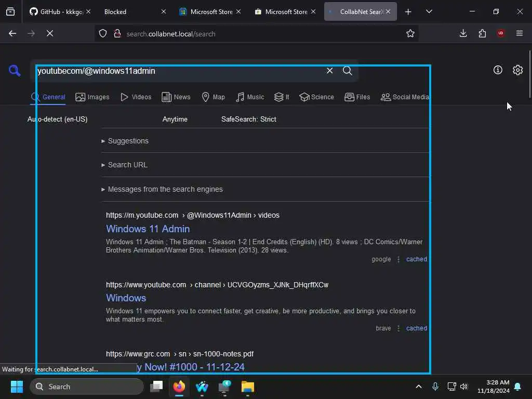Select the Images category tab
This screenshot has width=532, height=399.
pos(92,97)
